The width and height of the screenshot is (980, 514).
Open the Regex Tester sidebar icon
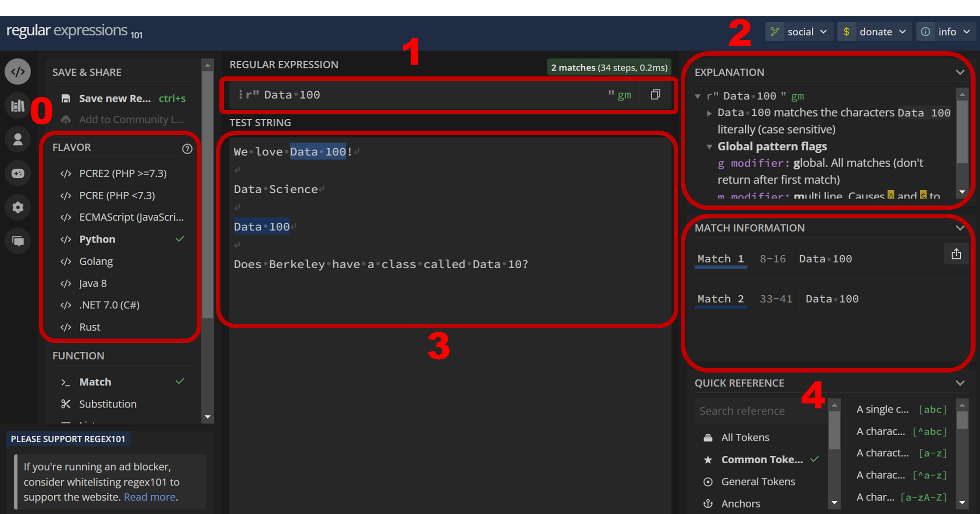[18, 71]
